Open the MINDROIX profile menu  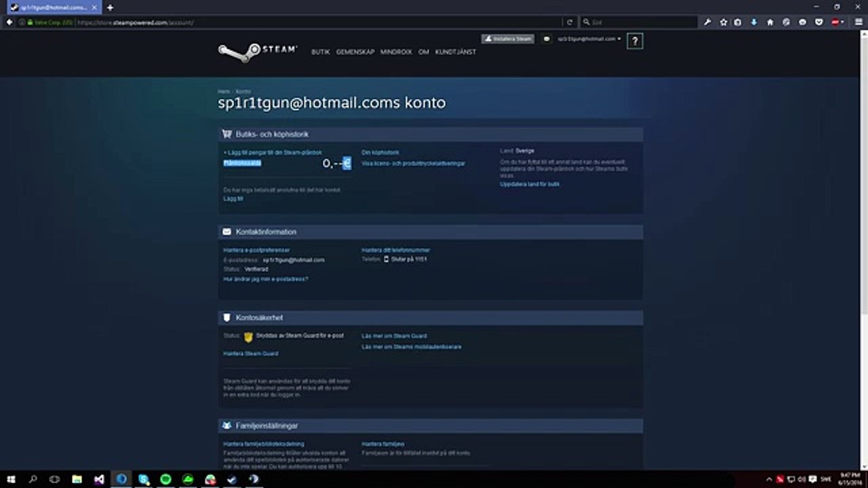click(x=396, y=52)
